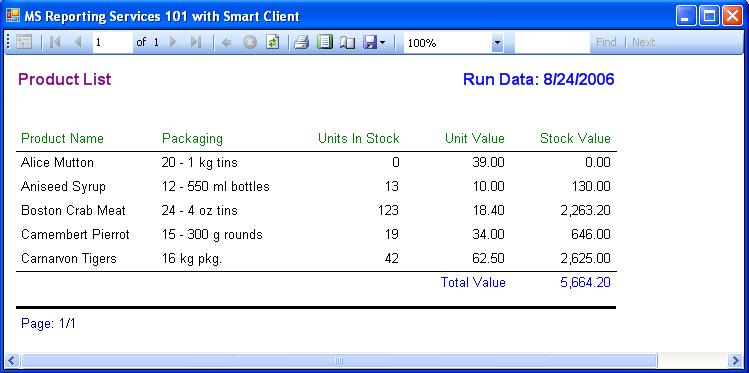Click the Units In Stock column header
This screenshot has width=749, height=373.
(x=359, y=139)
